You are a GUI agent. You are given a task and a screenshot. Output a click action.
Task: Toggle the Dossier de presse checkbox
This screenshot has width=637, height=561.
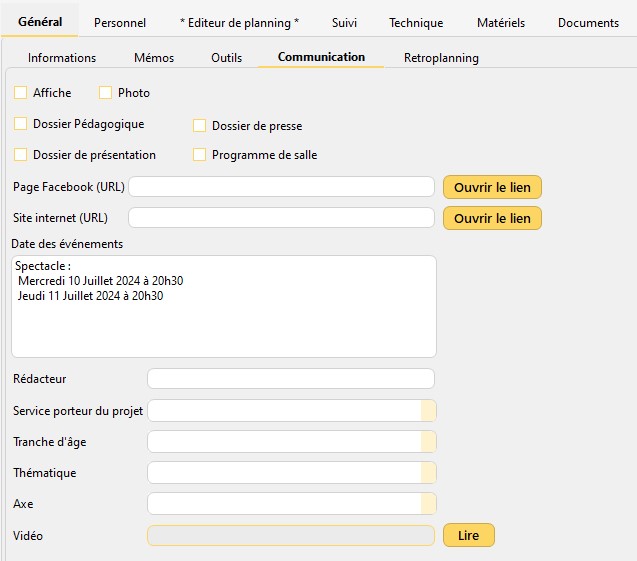tap(200, 126)
